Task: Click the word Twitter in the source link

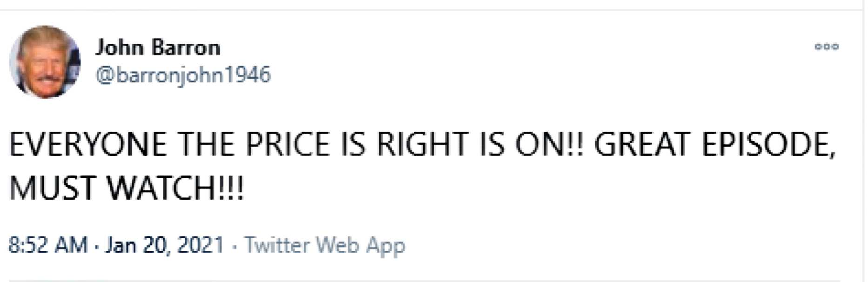Action: tap(276, 245)
